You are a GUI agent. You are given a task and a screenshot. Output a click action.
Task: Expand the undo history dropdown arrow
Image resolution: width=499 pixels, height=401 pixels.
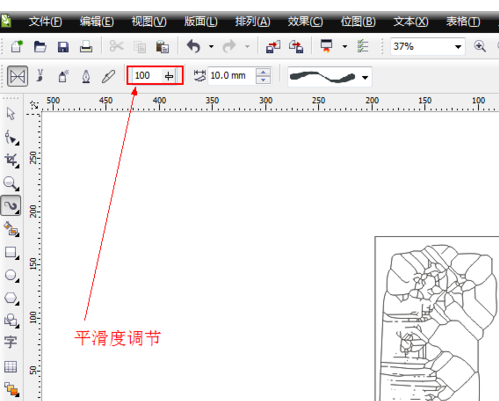(x=211, y=46)
